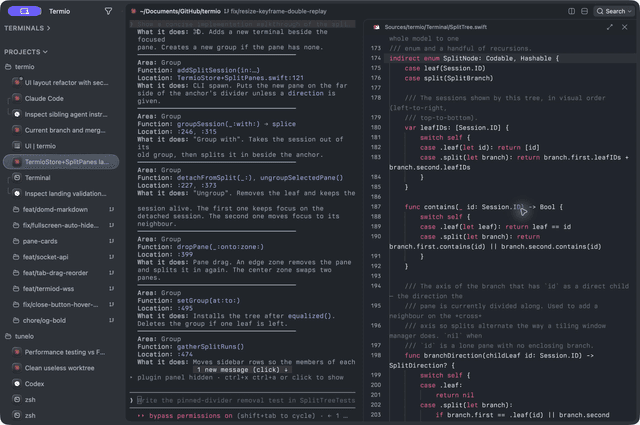The image size is (640, 425).
Task: Split the pane horizontally using the rows icon
Action: coord(584,11)
